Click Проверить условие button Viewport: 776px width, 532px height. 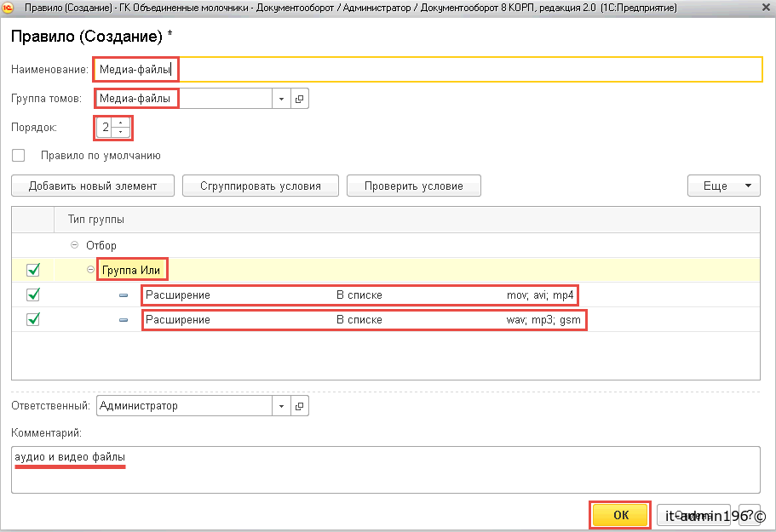[x=414, y=186]
